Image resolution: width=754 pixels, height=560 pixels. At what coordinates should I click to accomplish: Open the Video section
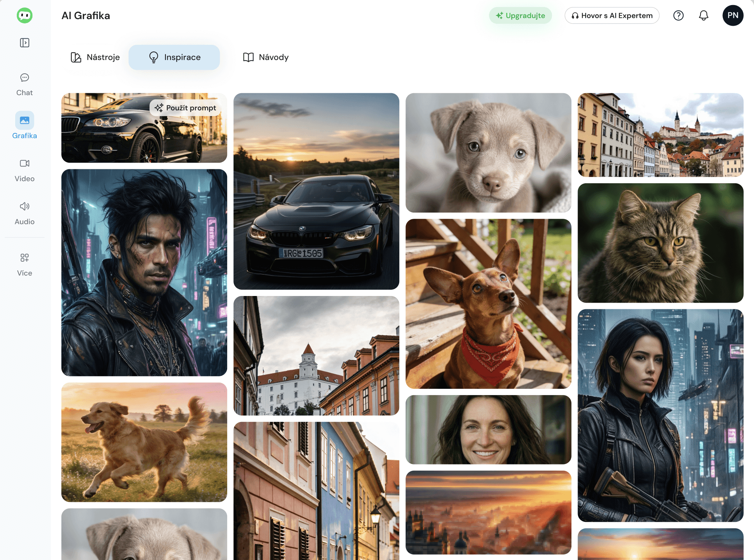point(25,170)
